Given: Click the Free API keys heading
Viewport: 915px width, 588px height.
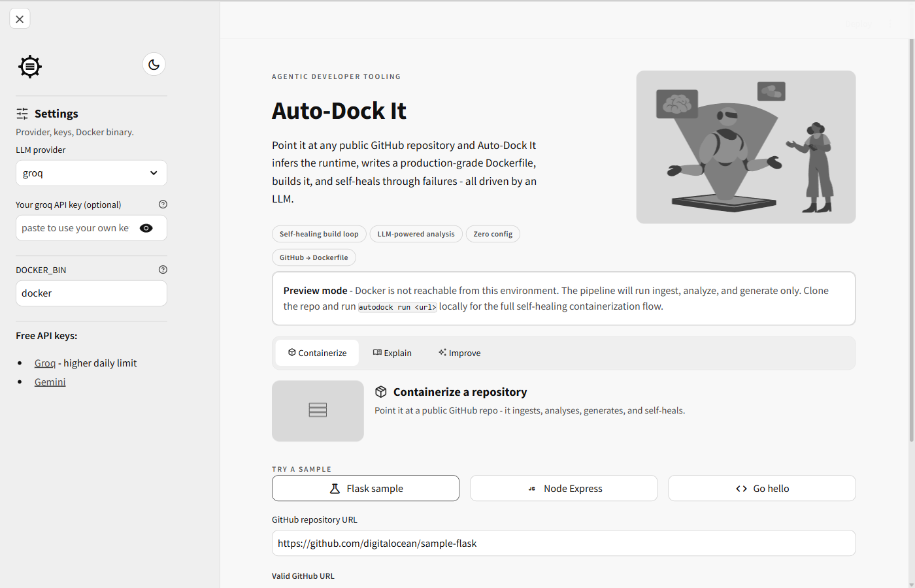Looking at the screenshot, I should [46, 336].
